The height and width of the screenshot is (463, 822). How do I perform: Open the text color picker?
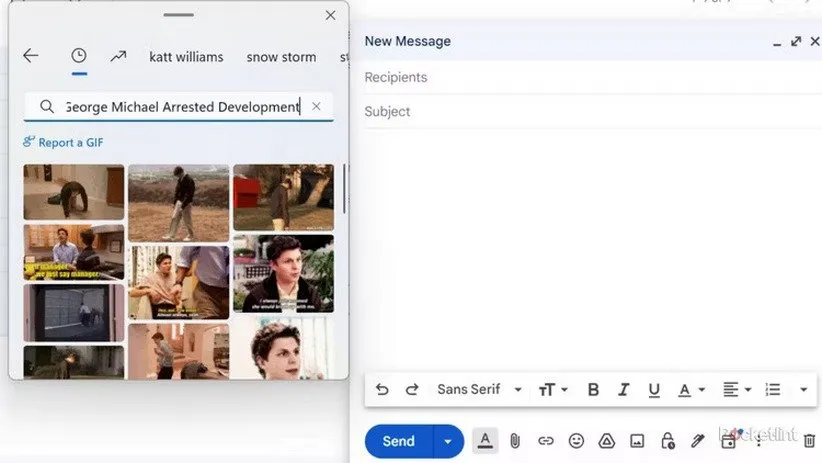(690, 390)
